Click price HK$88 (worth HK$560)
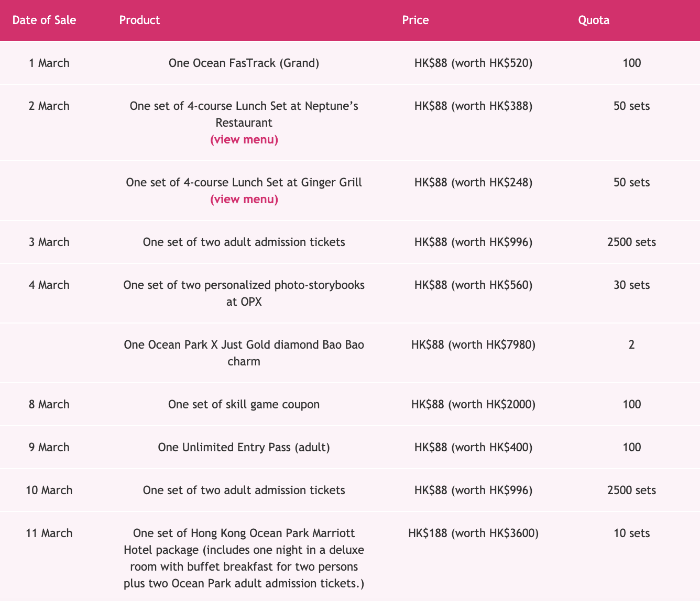Image resolution: width=700 pixels, height=601 pixels. tap(474, 285)
